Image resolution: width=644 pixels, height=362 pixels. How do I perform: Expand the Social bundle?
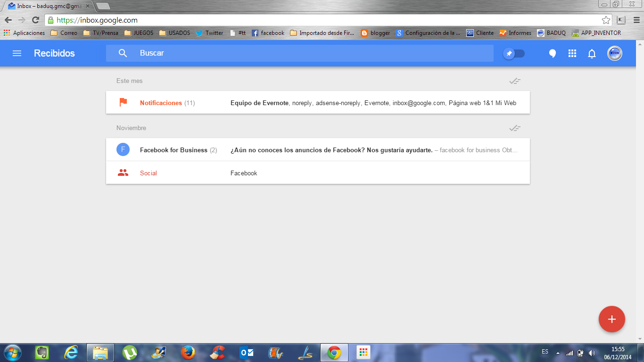point(149,173)
